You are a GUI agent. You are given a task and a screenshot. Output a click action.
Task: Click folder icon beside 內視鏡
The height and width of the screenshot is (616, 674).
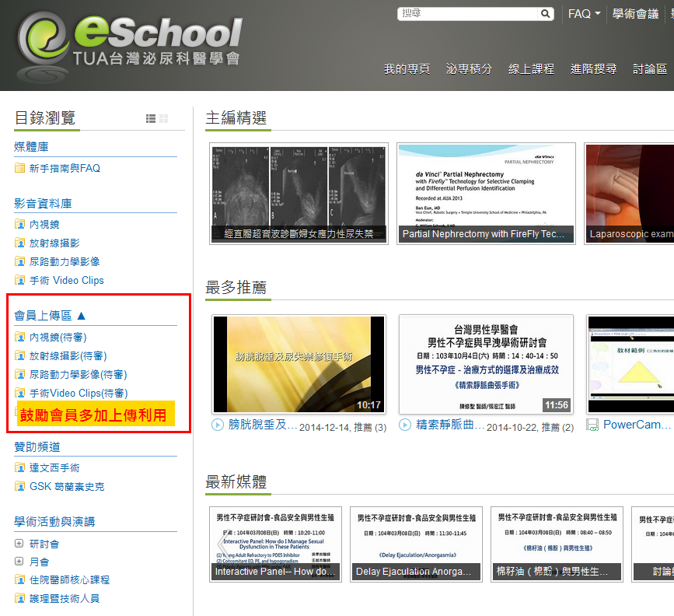(19, 224)
